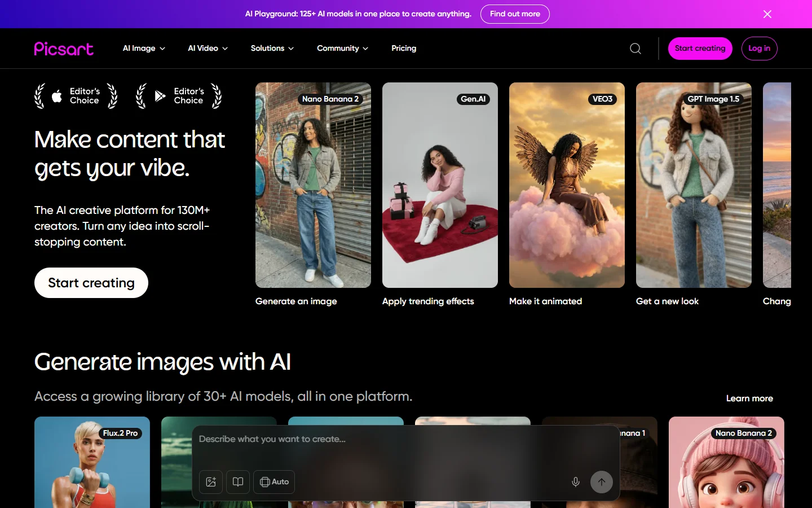Open search using the magnifier icon
Image resolution: width=812 pixels, height=508 pixels.
(x=635, y=49)
